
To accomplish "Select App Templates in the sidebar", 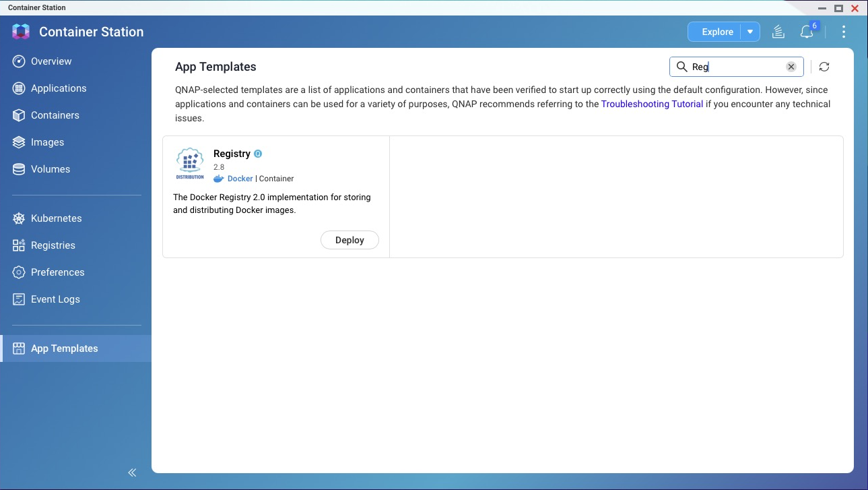I will pos(75,348).
